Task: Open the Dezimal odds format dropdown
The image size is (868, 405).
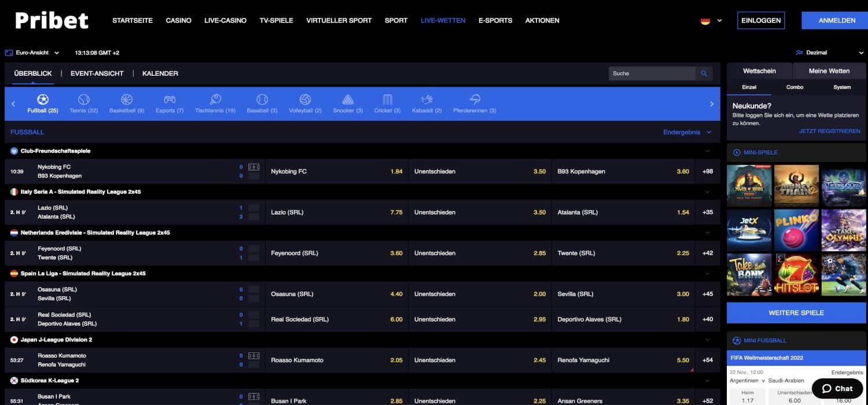Action: (x=816, y=53)
